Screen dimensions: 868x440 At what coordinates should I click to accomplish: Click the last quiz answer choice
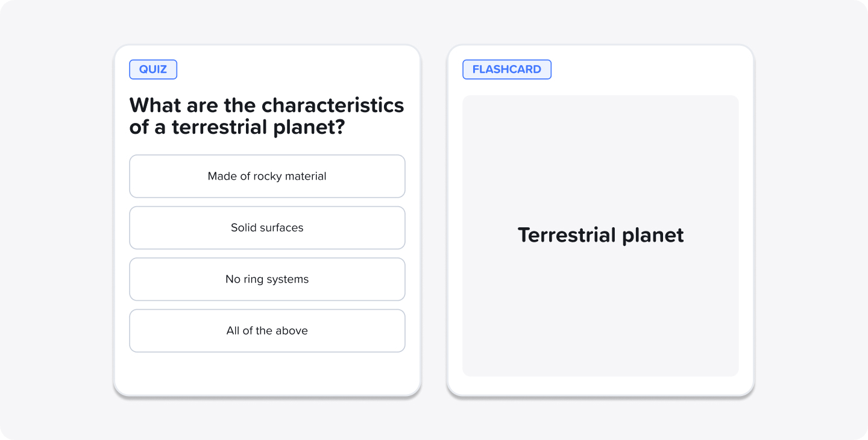click(x=267, y=330)
